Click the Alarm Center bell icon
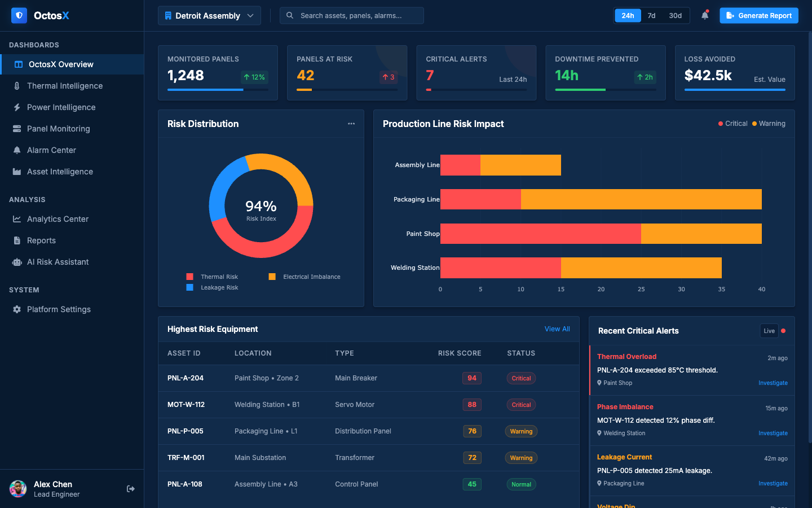Image resolution: width=812 pixels, height=508 pixels. pos(17,150)
